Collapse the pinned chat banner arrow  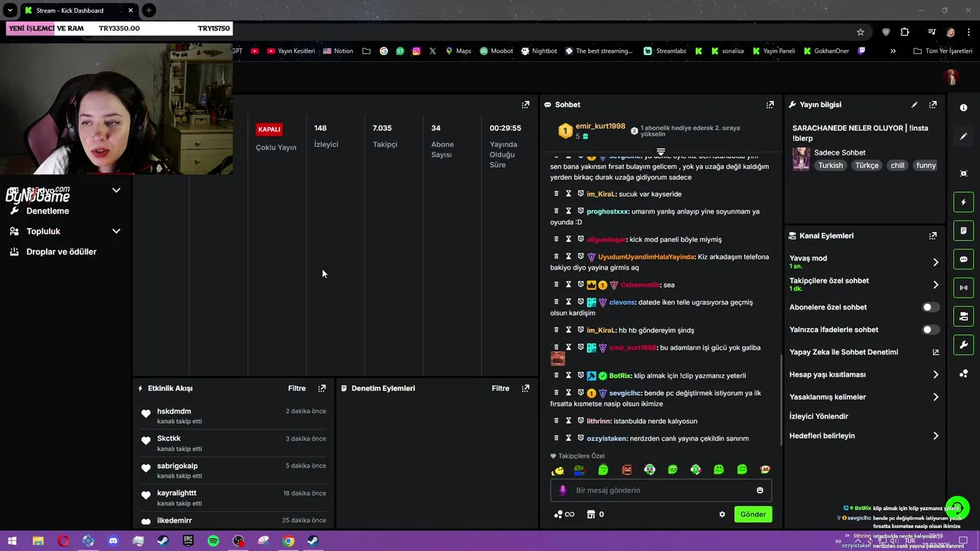(661, 152)
